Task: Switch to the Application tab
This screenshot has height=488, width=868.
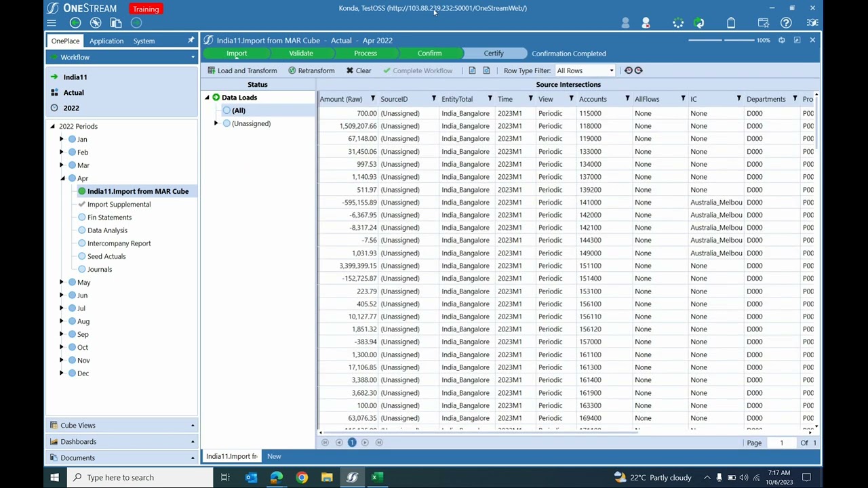Action: pyautogui.click(x=106, y=41)
